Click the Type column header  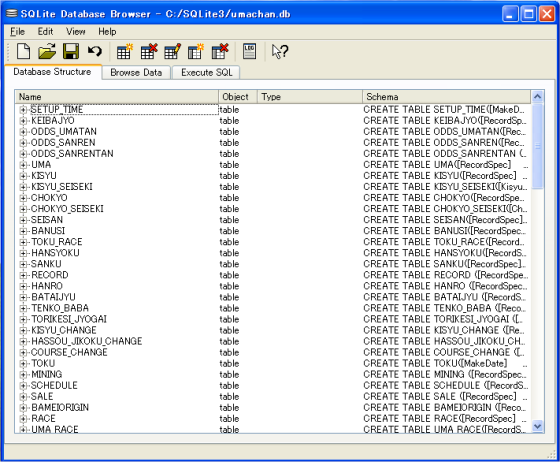coord(310,97)
